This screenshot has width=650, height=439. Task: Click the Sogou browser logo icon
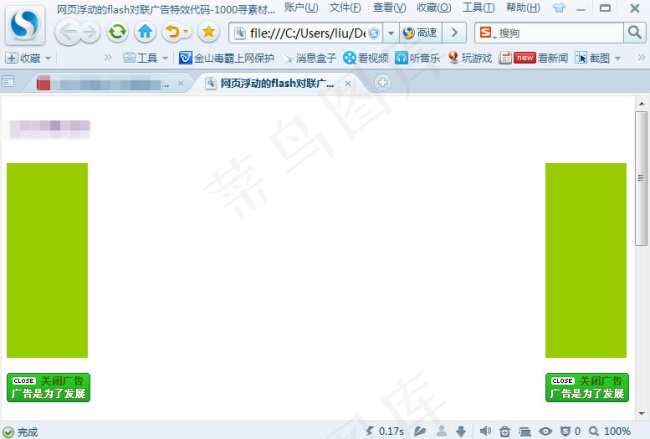[x=25, y=26]
